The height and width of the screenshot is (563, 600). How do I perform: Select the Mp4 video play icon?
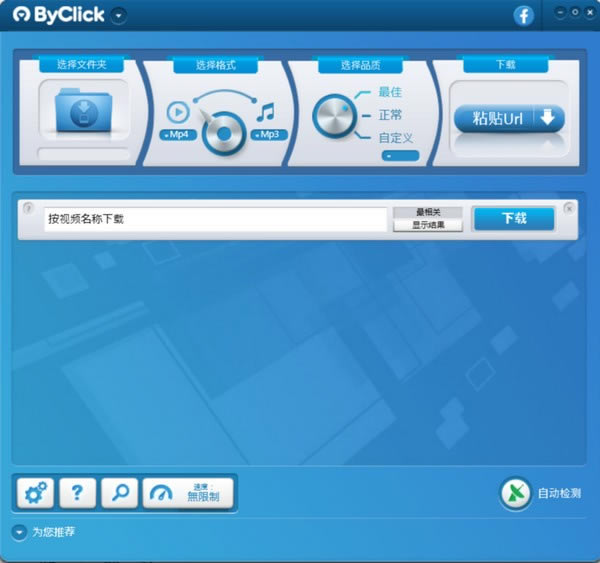[178, 112]
